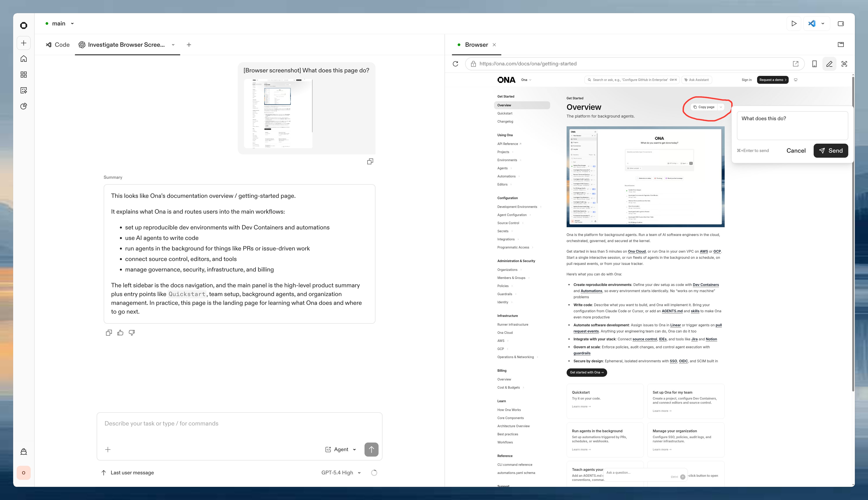Viewport: 868px width, 500px height.
Task: Open the dropdown on the Investigate Browser Scree... tab
Action: [x=173, y=45]
